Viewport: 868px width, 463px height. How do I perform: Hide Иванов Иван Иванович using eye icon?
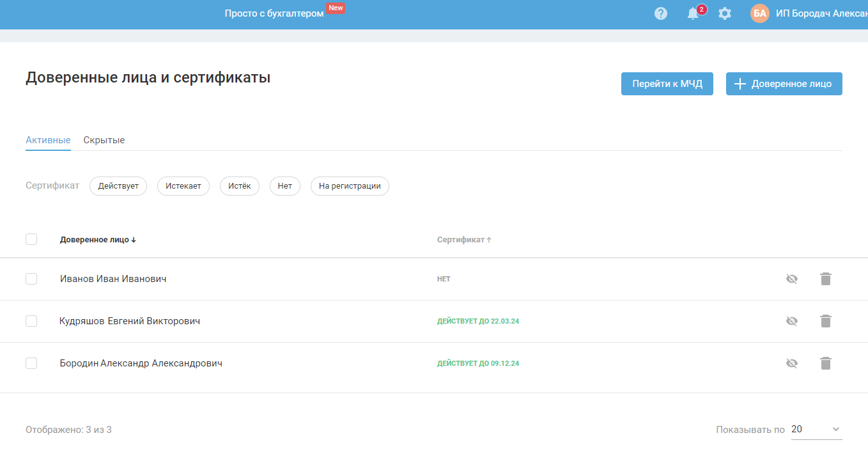tap(792, 279)
